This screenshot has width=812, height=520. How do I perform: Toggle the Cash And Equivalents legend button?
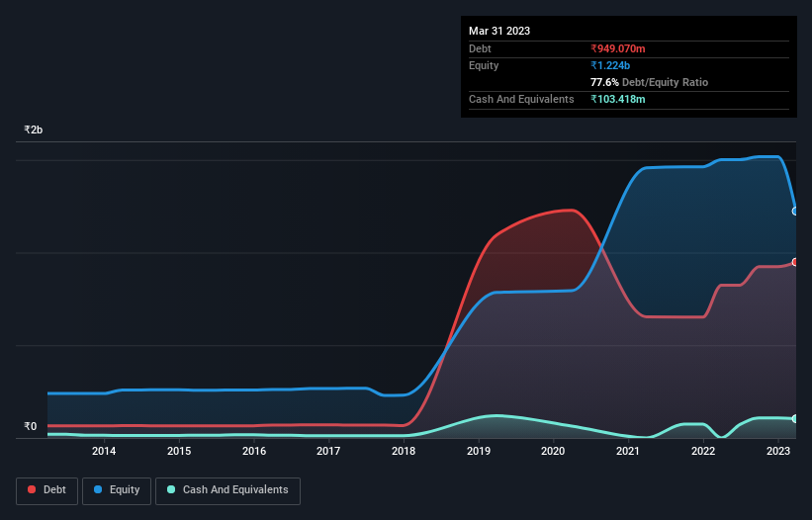227,490
